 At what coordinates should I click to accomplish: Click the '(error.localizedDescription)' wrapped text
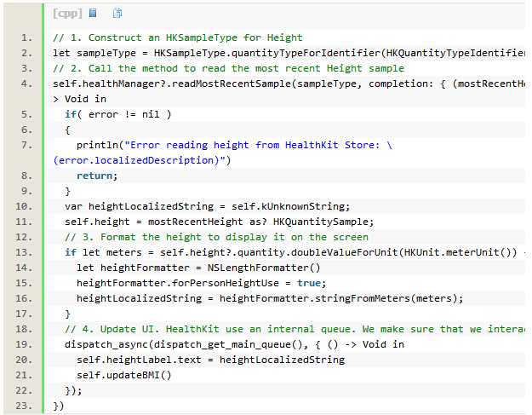point(141,160)
